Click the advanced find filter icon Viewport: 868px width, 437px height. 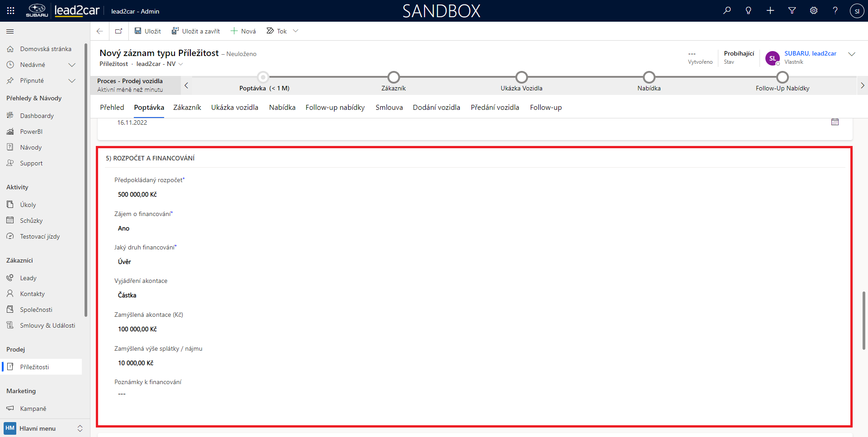click(792, 11)
